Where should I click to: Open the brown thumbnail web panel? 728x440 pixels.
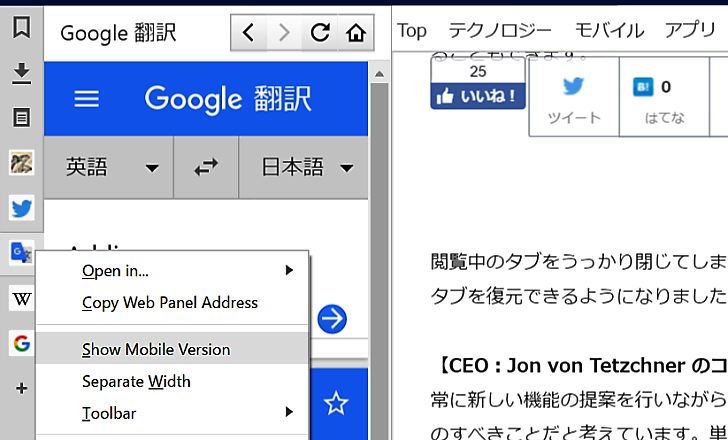point(21,163)
